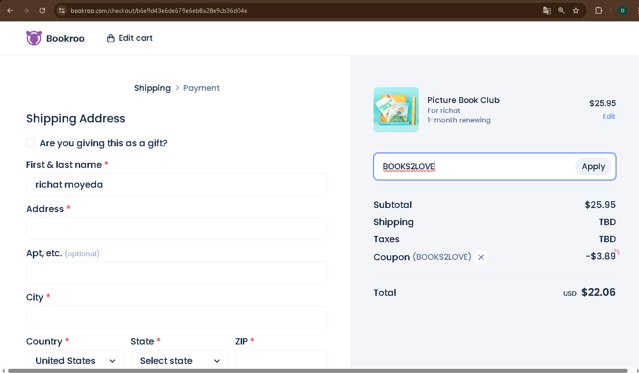Expand the Select state dropdown
The width and height of the screenshot is (639, 373).
pyautogui.click(x=179, y=361)
